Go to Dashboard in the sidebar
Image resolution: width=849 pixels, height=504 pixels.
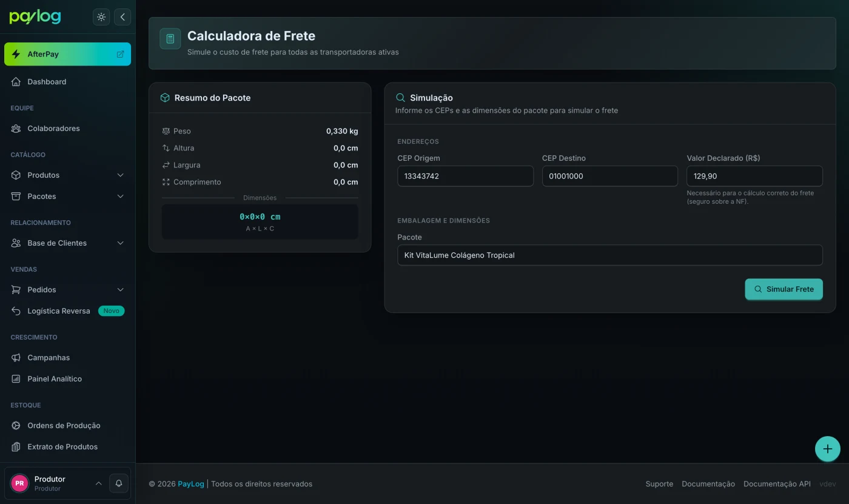tap(67, 82)
